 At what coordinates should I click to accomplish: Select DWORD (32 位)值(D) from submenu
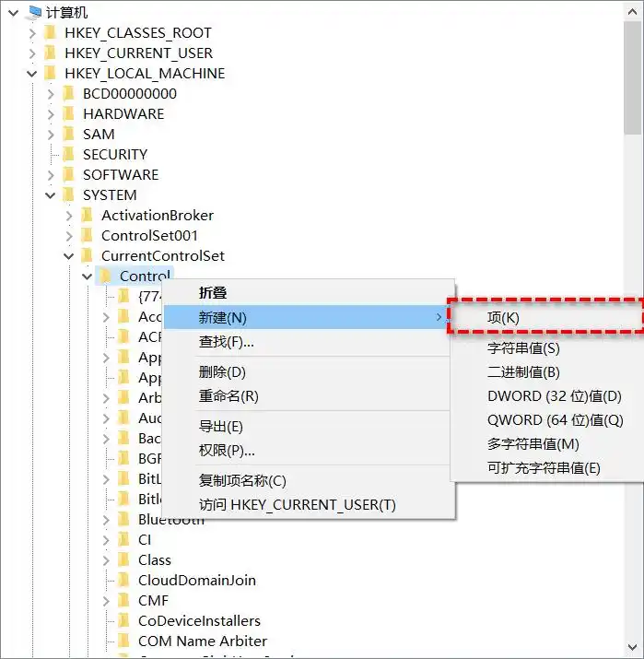(554, 396)
